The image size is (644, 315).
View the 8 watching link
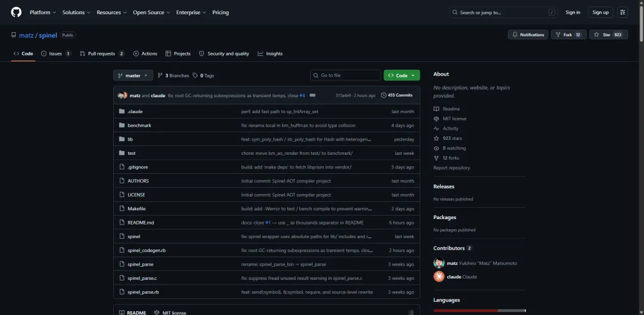(450, 148)
